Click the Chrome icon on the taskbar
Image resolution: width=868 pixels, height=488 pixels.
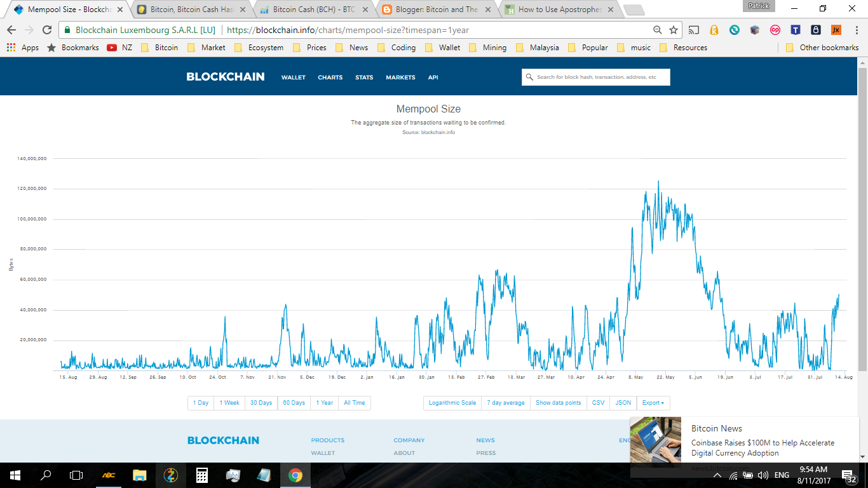point(295,475)
